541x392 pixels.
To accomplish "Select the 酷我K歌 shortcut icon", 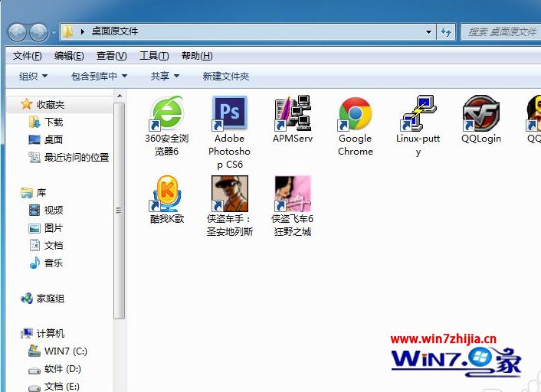I will (x=166, y=194).
